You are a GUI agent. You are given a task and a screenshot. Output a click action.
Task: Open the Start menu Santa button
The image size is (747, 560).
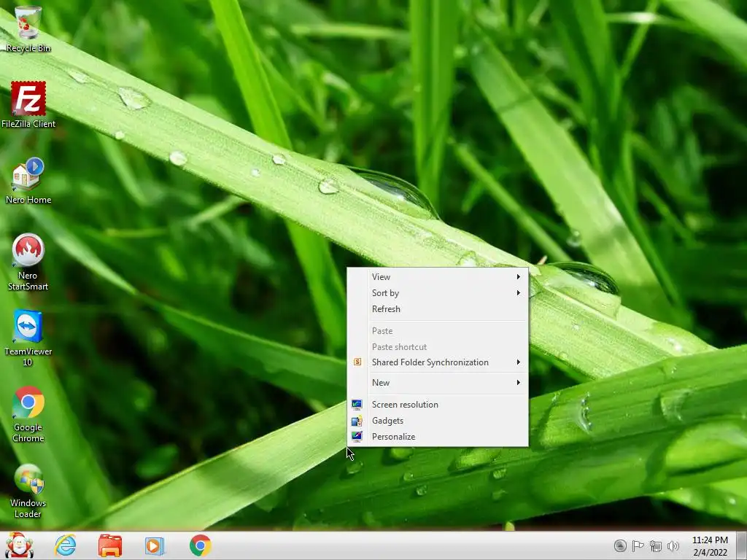click(19, 545)
